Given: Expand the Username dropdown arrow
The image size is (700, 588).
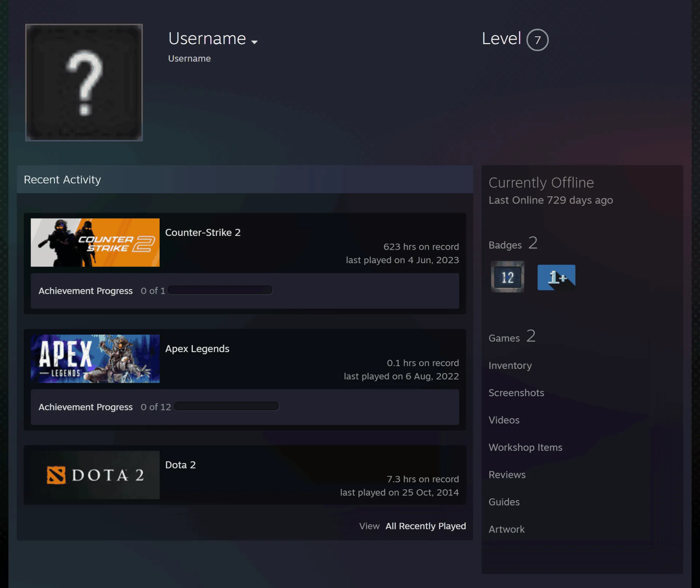Looking at the screenshot, I should pos(254,42).
